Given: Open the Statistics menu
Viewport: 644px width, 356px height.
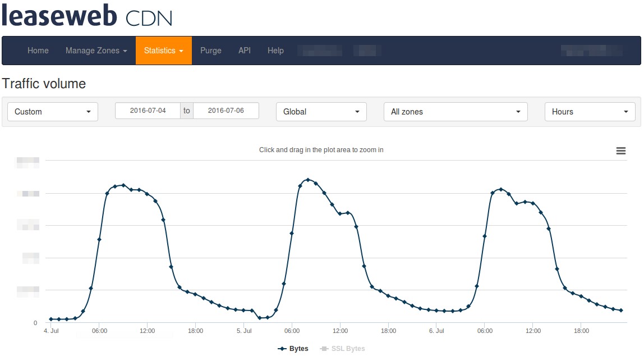Looking at the screenshot, I should click(x=164, y=51).
